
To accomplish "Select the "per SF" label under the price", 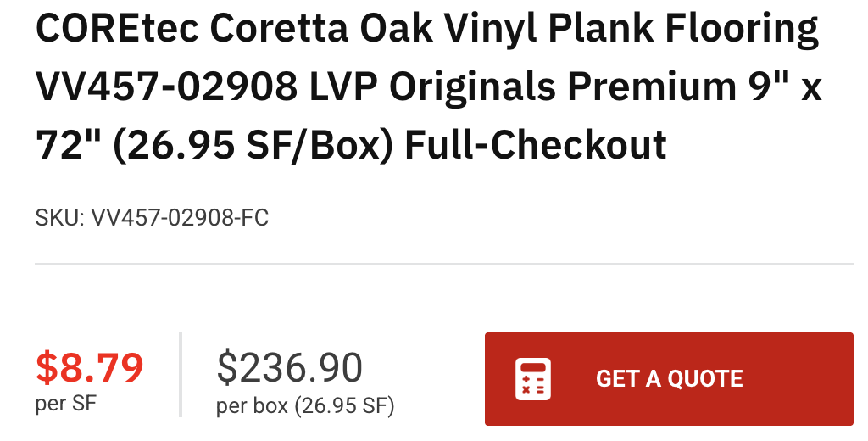I will click(65, 403).
